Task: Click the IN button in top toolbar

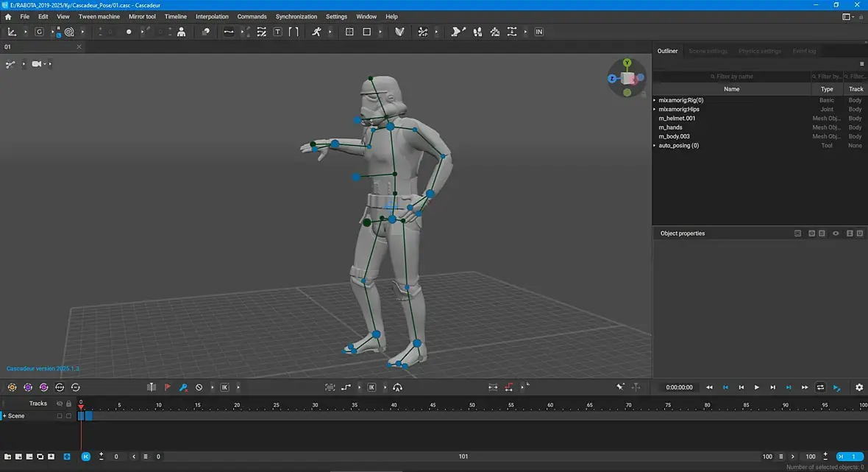Action: coord(539,32)
